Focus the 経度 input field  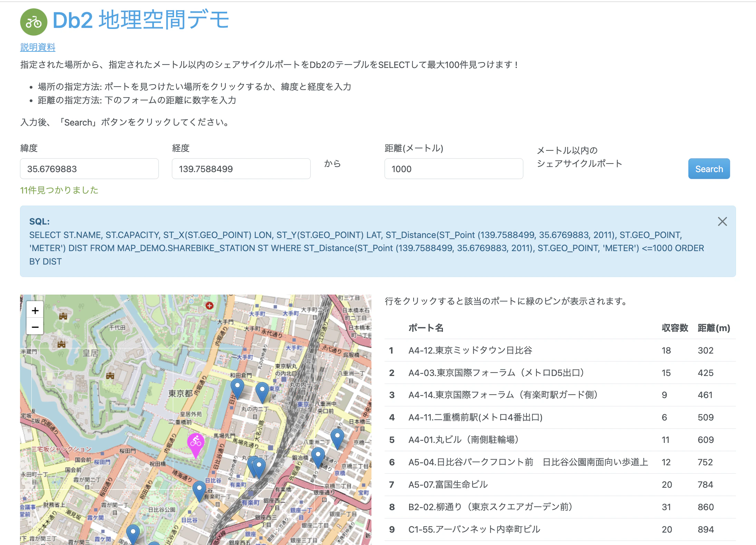point(241,169)
